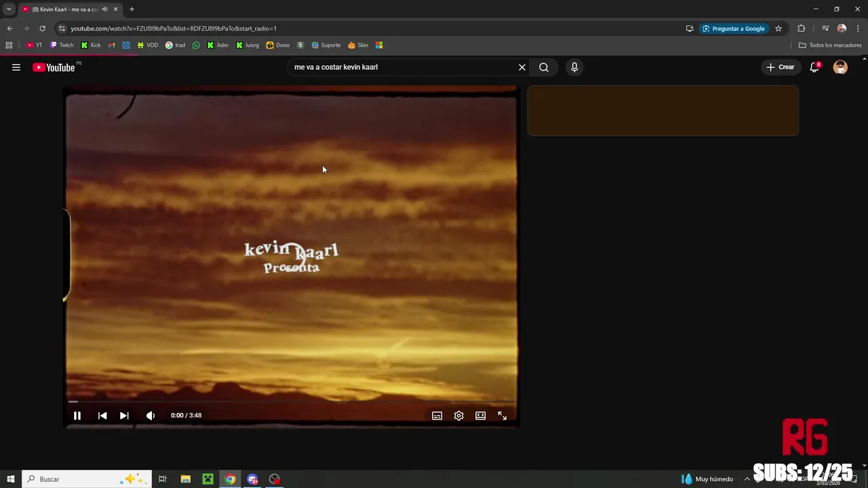
Task: Open the luisrg bookmark
Action: tap(248, 45)
